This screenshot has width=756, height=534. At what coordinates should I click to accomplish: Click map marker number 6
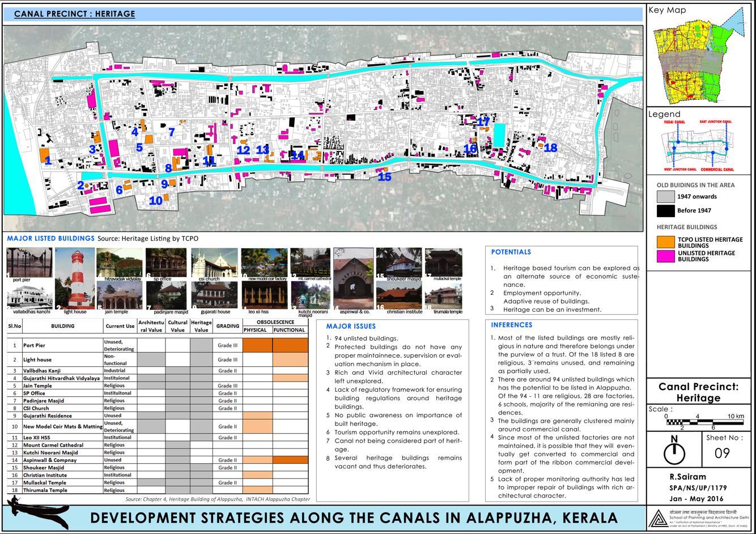click(119, 190)
